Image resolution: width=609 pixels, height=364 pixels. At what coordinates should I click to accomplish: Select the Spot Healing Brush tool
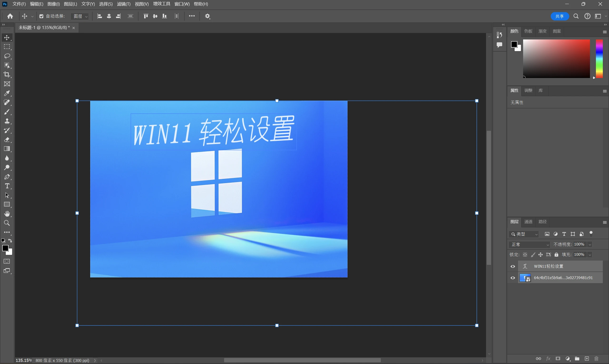7,102
